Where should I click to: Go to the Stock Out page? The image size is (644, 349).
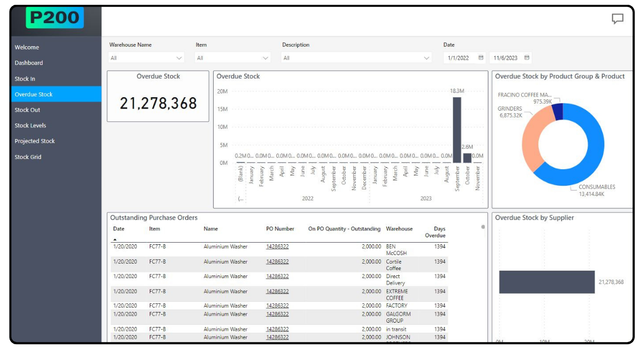click(27, 110)
